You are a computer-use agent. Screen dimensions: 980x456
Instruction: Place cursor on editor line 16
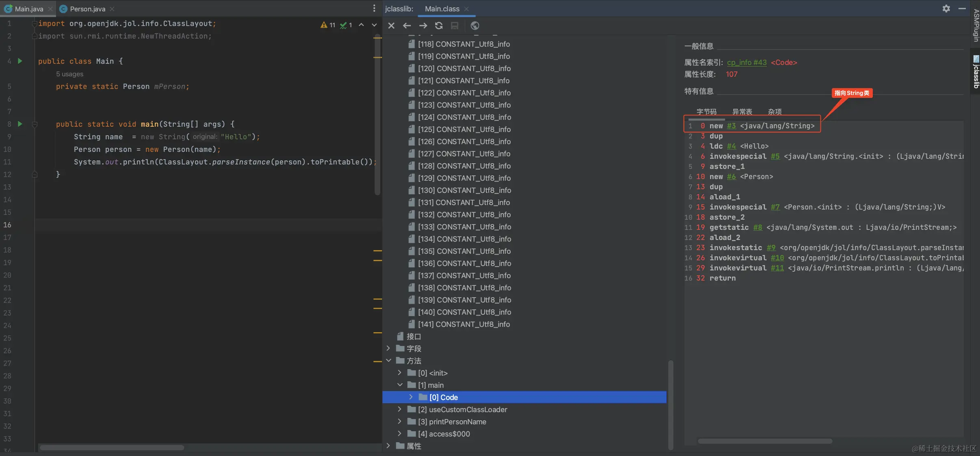208,225
